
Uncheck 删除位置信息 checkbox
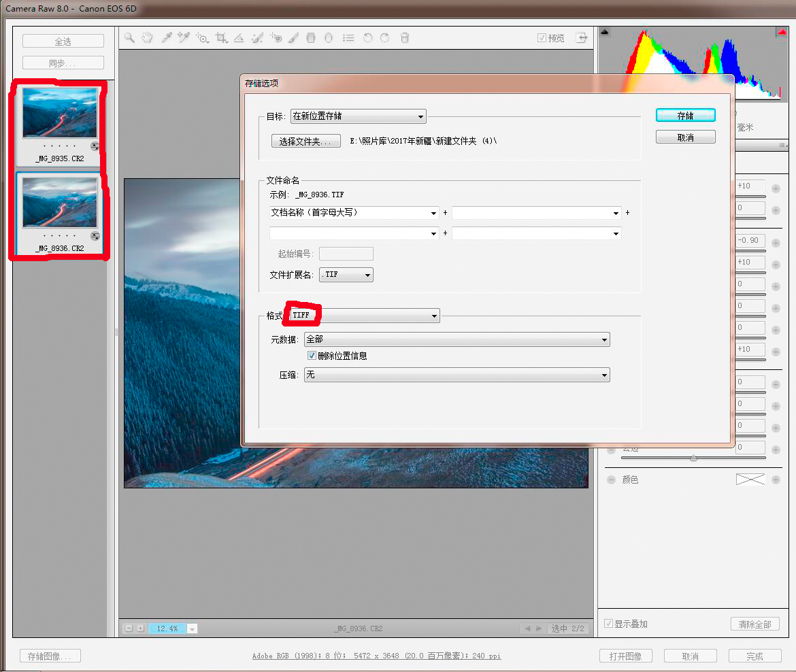point(312,355)
